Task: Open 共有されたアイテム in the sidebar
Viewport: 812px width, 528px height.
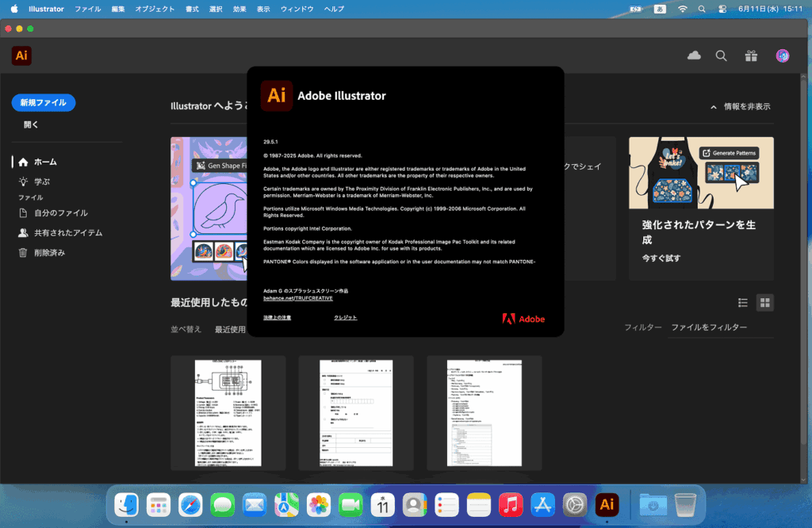Action: [x=67, y=233]
